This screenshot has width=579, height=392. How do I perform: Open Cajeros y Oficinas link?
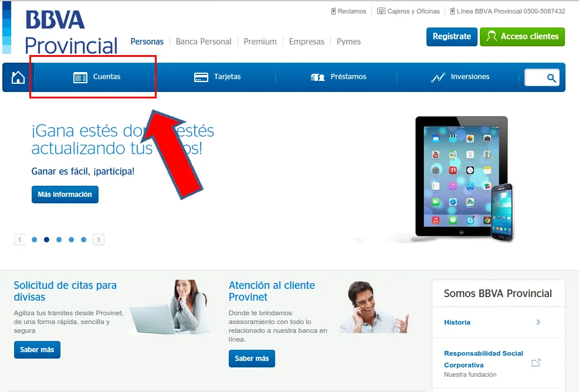coord(408,11)
